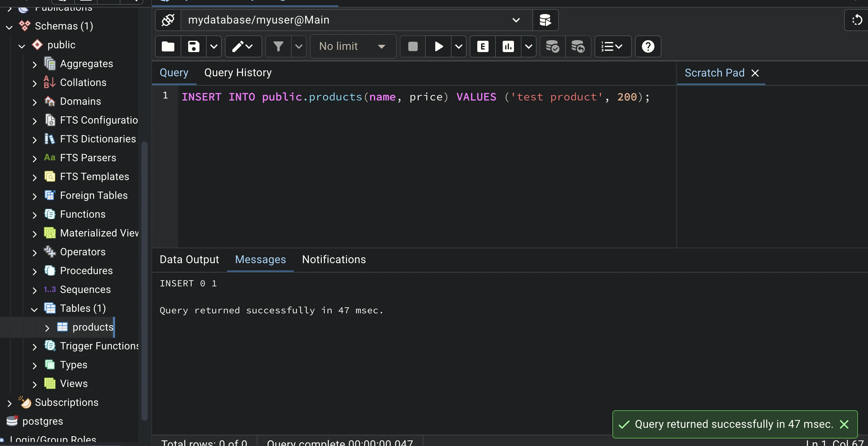This screenshot has height=446, width=868.
Task: Select the FTS Configurations node
Action: 99,120
